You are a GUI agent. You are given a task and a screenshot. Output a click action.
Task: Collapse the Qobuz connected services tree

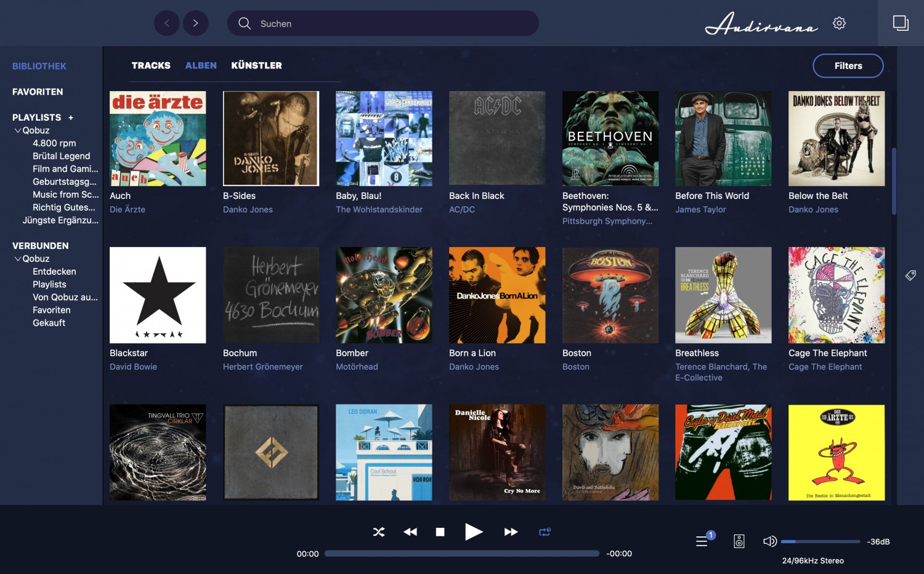18,259
